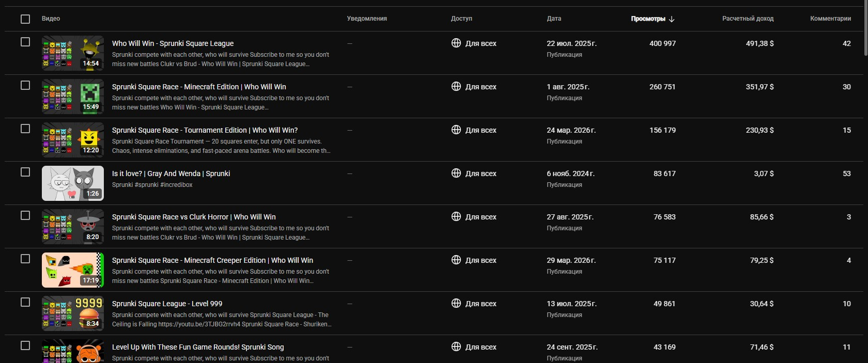Open the Minecraft Creeper Edition video thumbnail
868x363 pixels.
[73, 270]
